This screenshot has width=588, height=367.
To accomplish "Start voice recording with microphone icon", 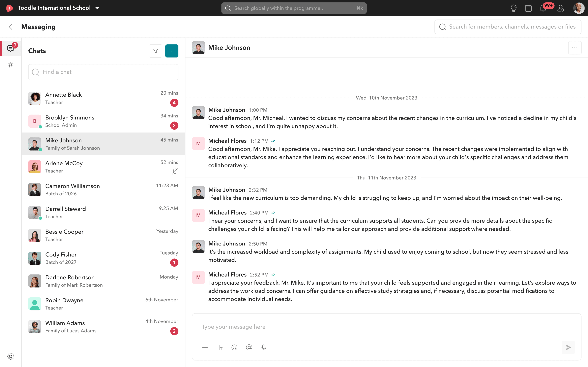I will [x=264, y=347].
